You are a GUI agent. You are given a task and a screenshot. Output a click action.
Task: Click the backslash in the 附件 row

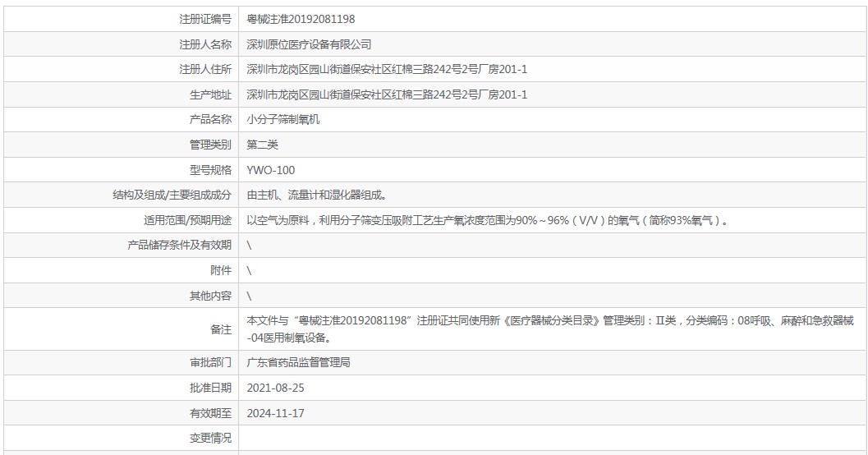pos(249,271)
